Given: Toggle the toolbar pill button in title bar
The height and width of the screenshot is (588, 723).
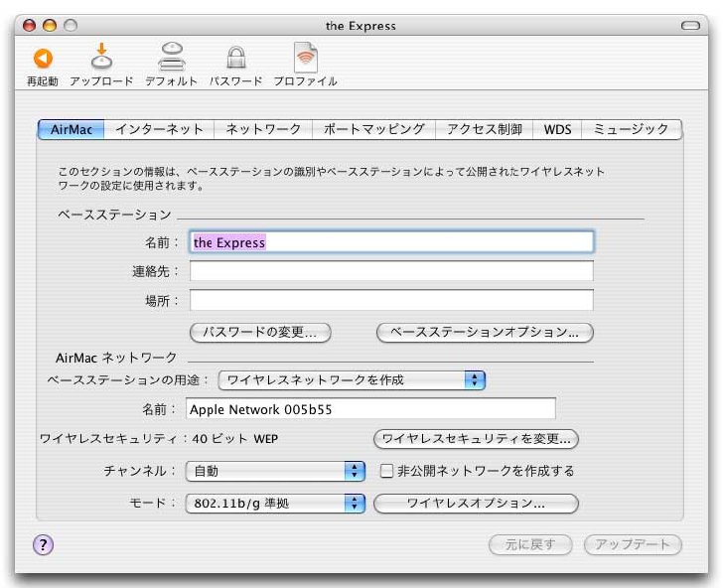Looking at the screenshot, I should click(x=690, y=26).
